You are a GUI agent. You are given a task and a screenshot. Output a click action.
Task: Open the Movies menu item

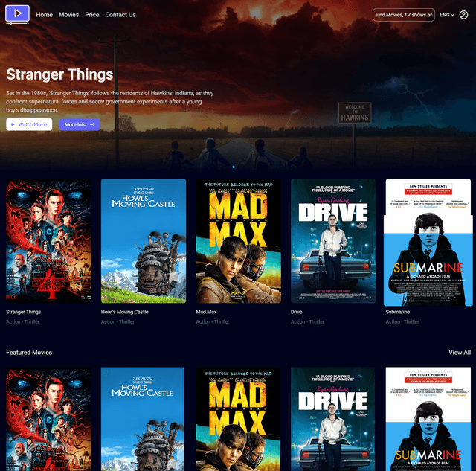tap(68, 15)
